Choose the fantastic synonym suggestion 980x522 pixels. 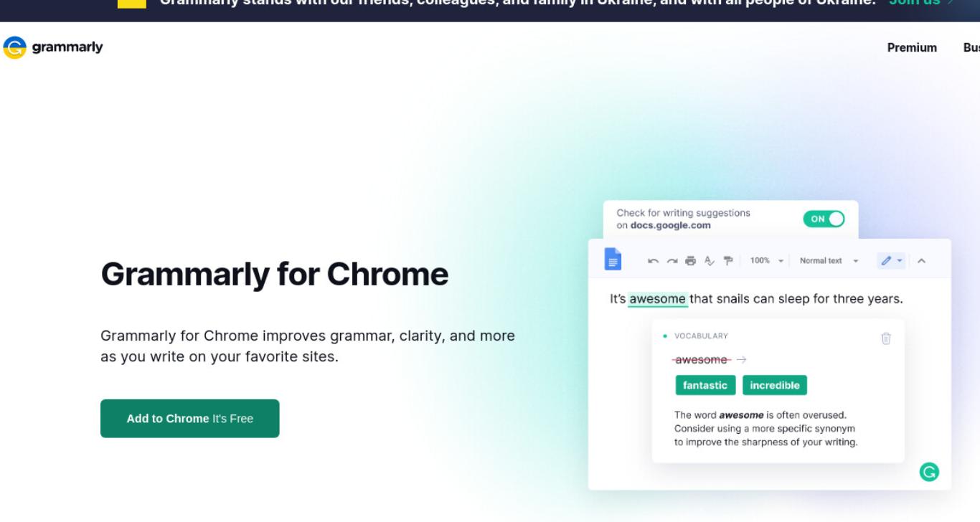[x=705, y=385]
